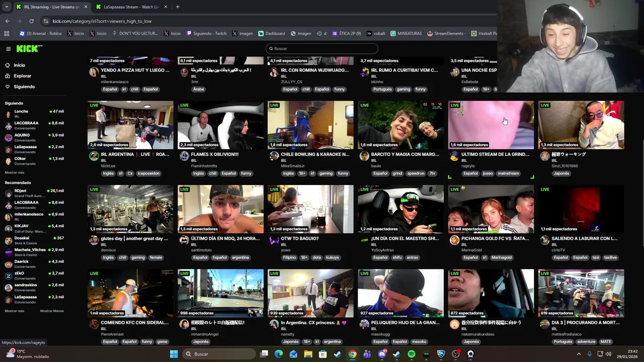This screenshot has width=644, height=362.
Task: Click the adventure tag
Action: [x=586, y=341]
